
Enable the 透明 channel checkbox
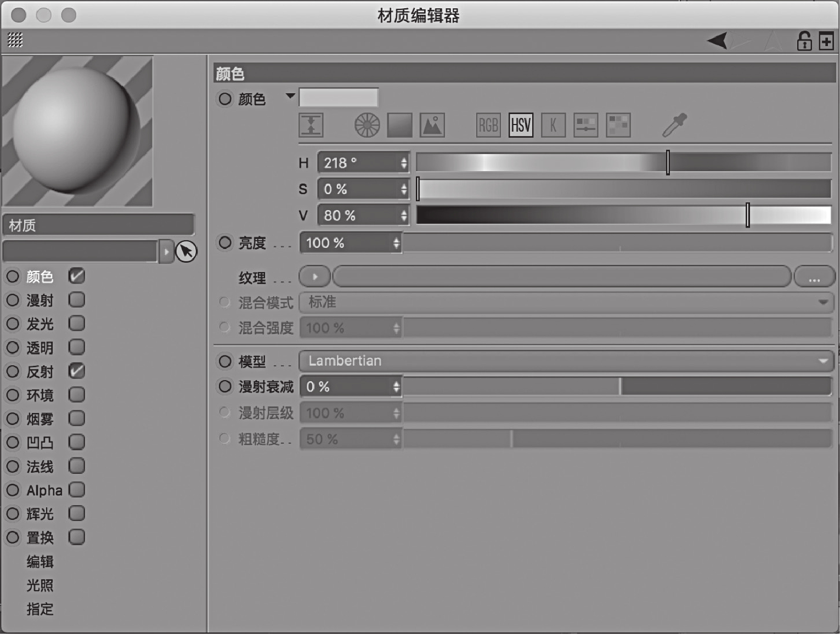77,347
